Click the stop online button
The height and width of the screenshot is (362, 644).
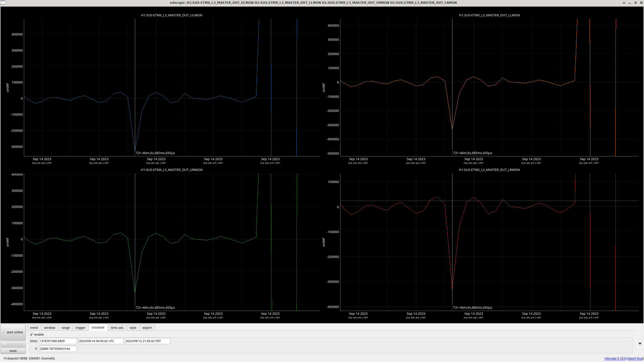coord(13,344)
